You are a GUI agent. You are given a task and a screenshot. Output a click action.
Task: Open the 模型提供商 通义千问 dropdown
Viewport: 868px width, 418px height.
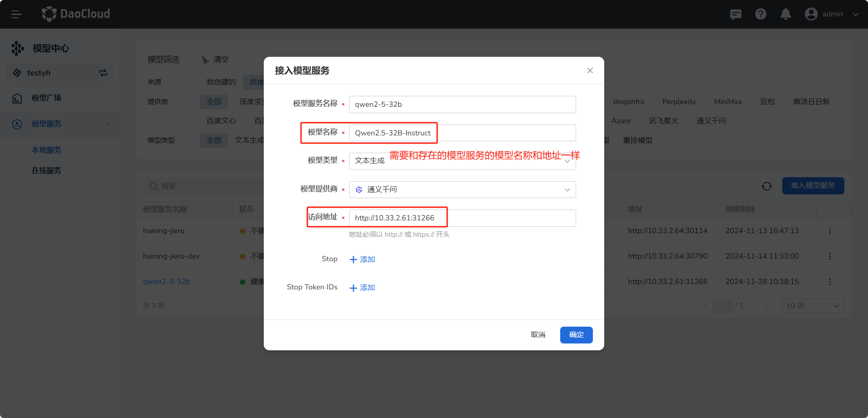[462, 189]
